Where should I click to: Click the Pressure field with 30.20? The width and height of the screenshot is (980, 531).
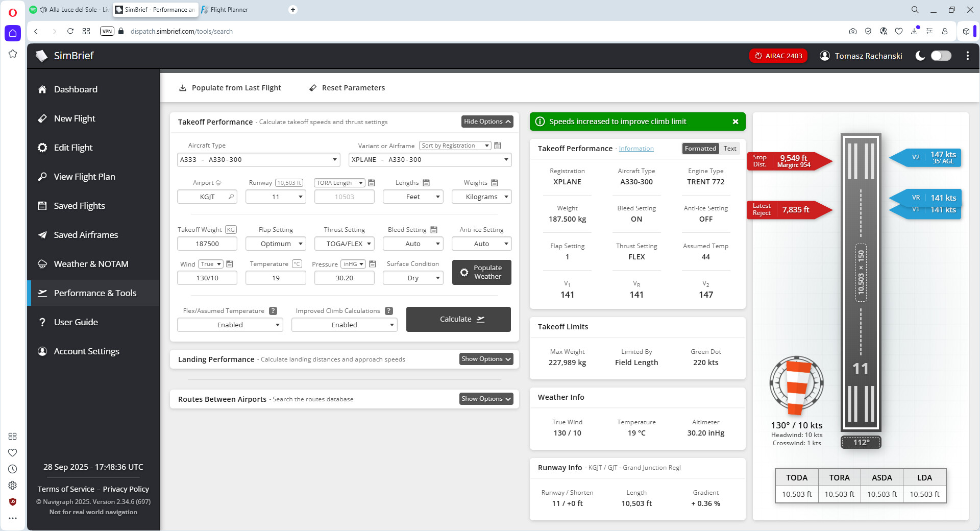(344, 278)
